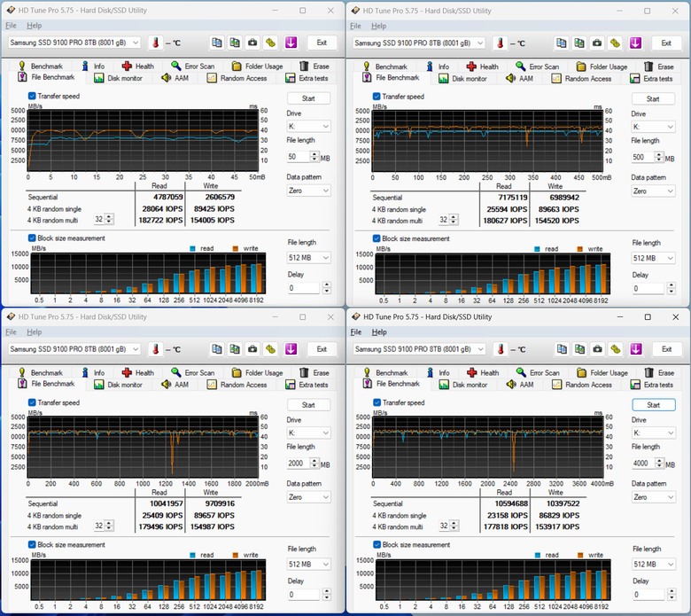Click copy screenshot icon in bottom-right window toolbar
The height and width of the screenshot is (616, 691).
click(579, 349)
